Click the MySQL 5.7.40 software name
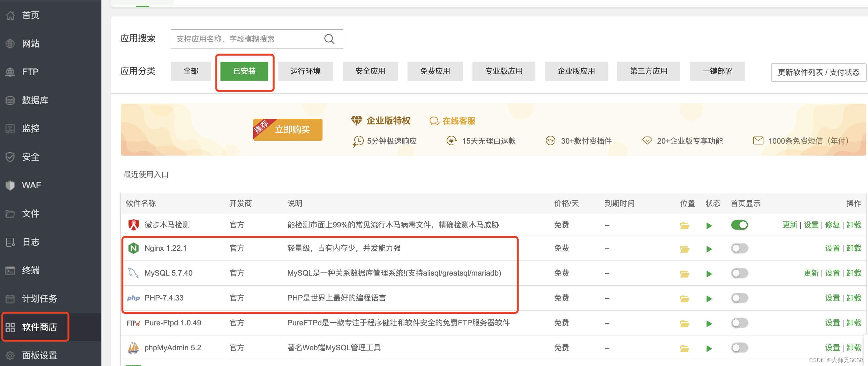Image resolution: width=868 pixels, height=366 pixels. (x=168, y=273)
